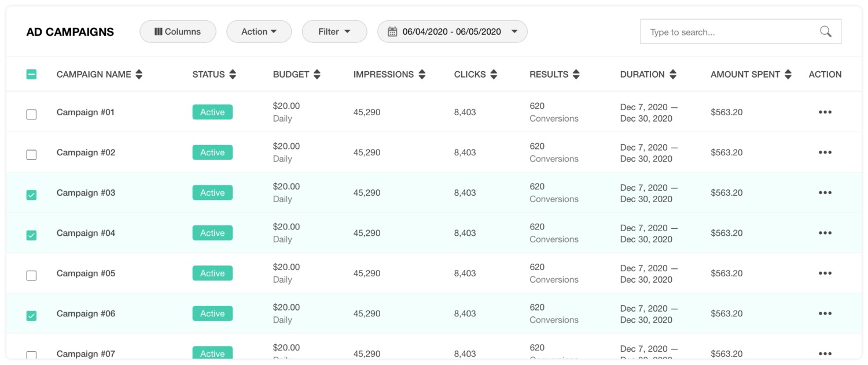
Task: Sort by Campaign Name column arrows
Action: coord(139,74)
